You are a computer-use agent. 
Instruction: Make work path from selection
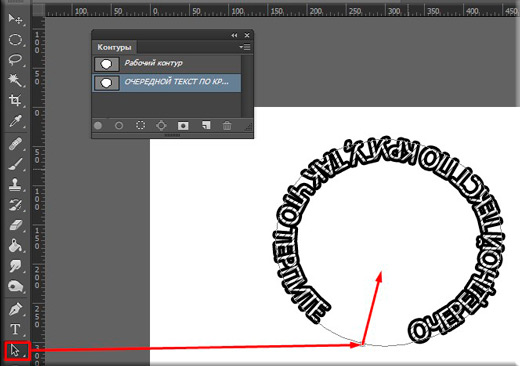click(161, 126)
